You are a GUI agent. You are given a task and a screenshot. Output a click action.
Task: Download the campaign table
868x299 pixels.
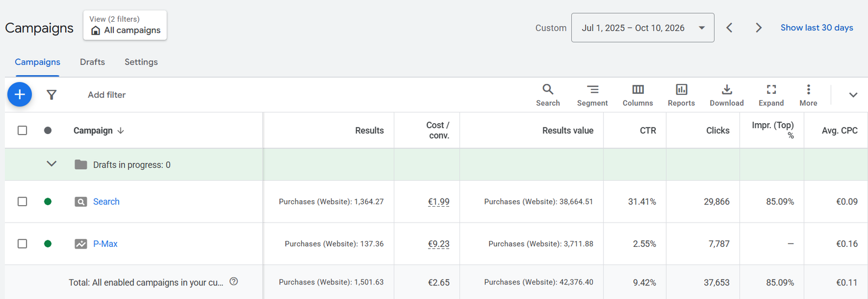pyautogui.click(x=727, y=95)
